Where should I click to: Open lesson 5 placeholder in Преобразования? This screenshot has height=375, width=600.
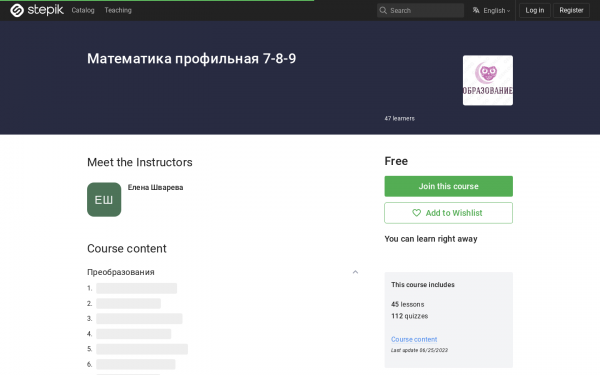(x=142, y=349)
